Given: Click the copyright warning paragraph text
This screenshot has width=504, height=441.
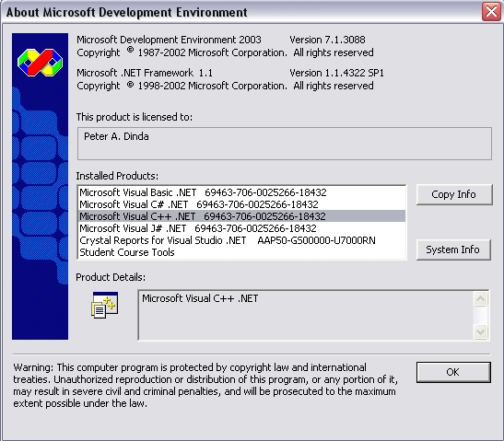Looking at the screenshot, I should coord(205,386).
